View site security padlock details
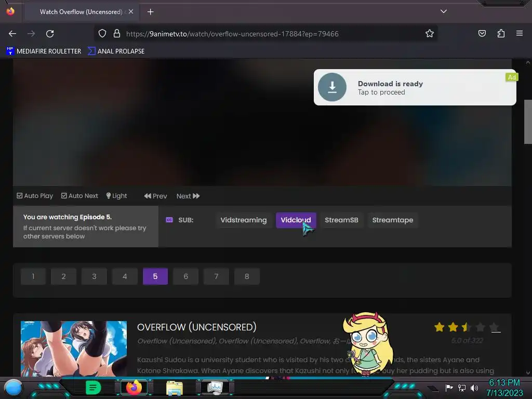Screen dimensions: 532x399 117,34
